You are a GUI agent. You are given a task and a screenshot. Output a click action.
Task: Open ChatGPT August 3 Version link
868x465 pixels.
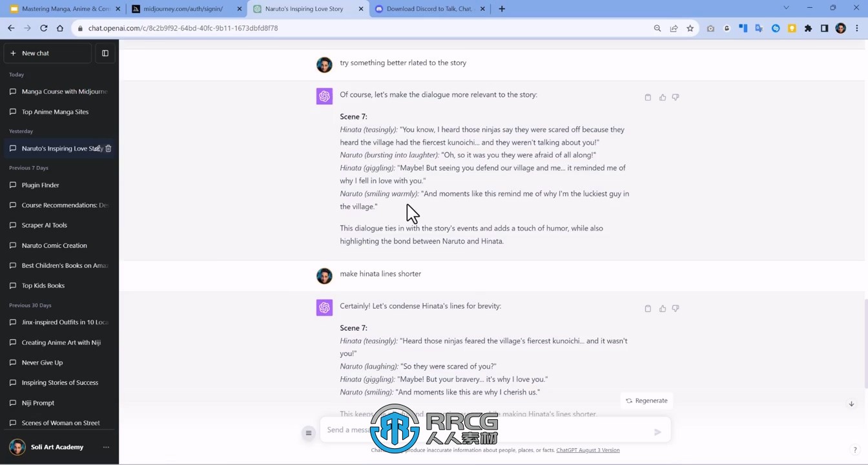click(x=588, y=450)
